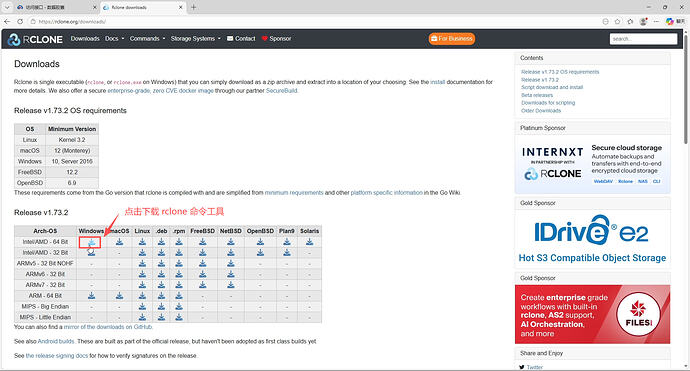Close the Rclone downloads tab

[x=181, y=7]
